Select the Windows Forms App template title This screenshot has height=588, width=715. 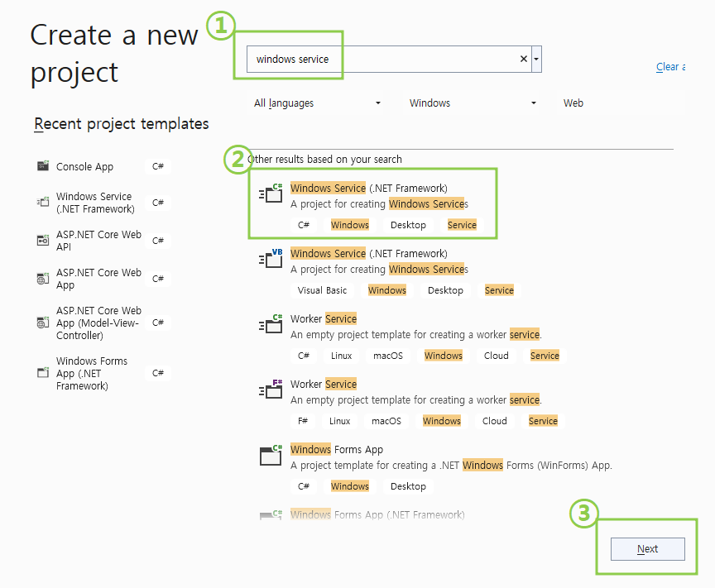[337, 449]
